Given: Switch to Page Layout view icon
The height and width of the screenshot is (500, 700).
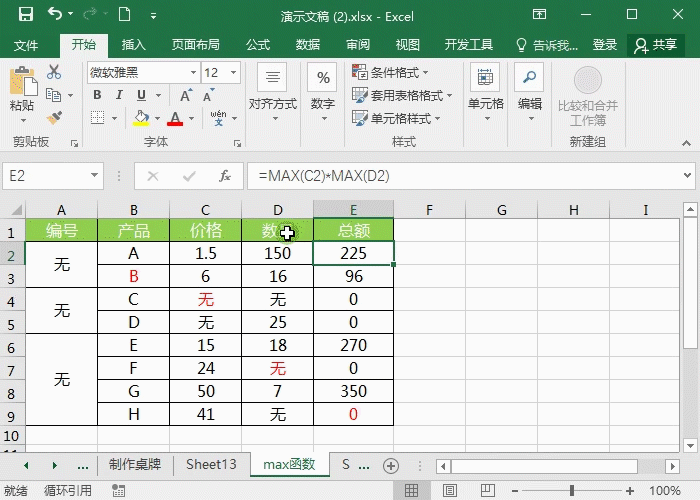Looking at the screenshot, I should [450, 490].
